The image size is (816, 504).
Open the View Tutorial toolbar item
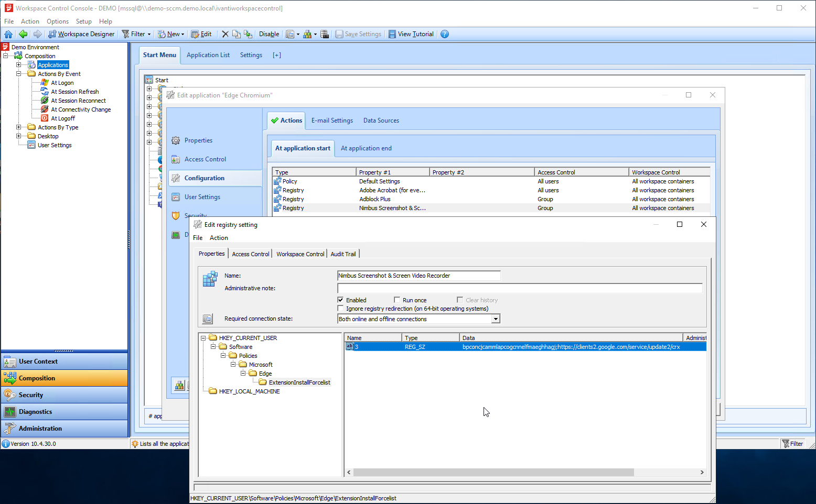411,34
